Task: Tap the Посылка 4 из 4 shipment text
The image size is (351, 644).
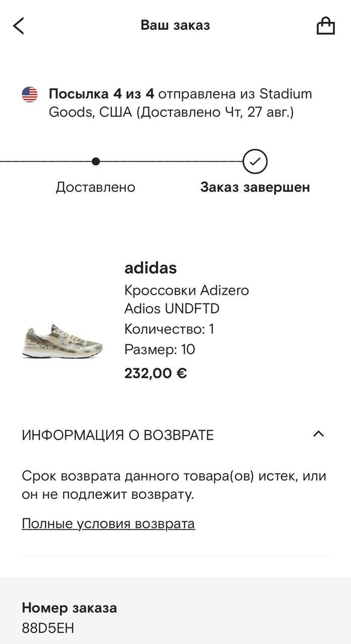Action: tap(101, 94)
